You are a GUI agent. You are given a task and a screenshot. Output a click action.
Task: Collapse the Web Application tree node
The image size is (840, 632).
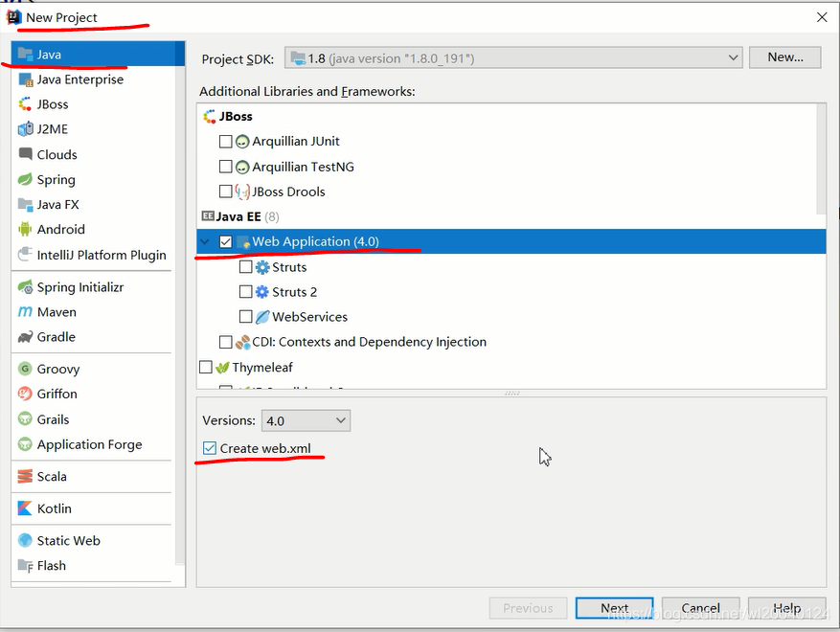click(205, 242)
